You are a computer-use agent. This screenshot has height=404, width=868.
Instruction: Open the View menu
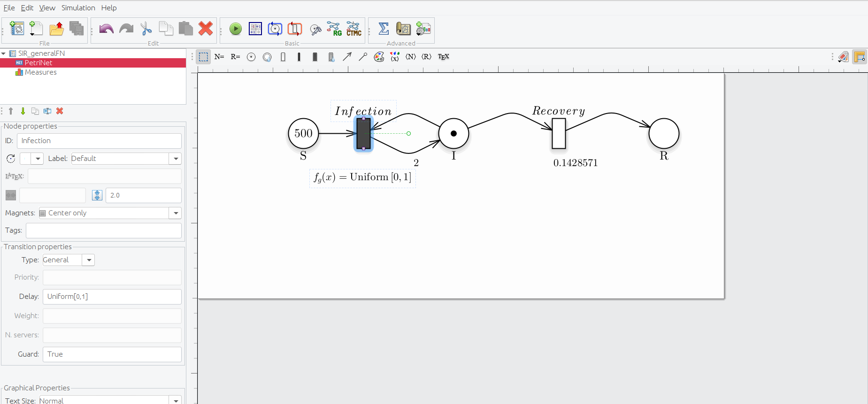(x=47, y=8)
